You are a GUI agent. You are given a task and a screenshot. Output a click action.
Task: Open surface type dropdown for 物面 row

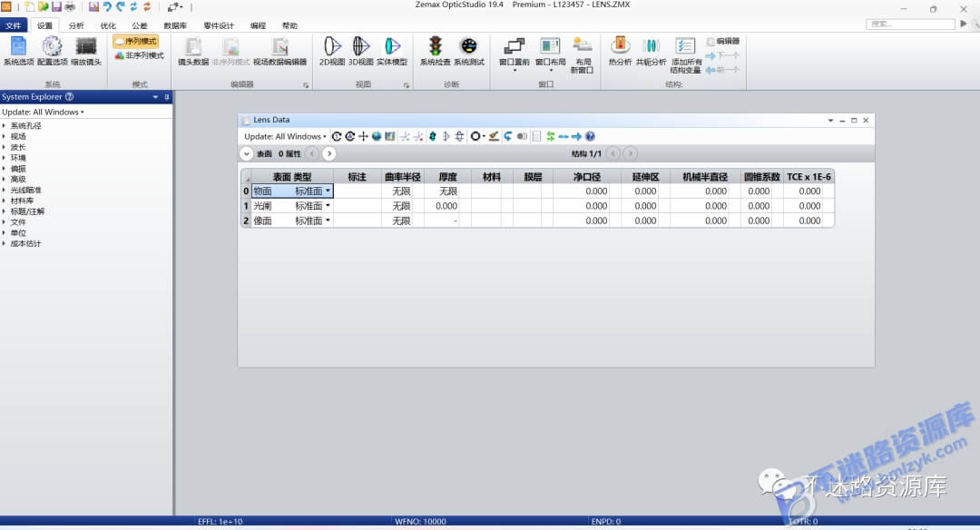(328, 191)
